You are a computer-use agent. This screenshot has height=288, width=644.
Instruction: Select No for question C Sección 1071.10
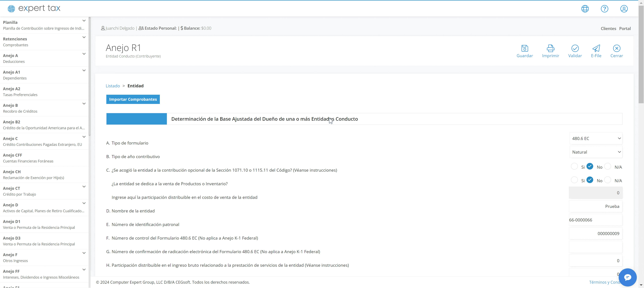[590, 166]
